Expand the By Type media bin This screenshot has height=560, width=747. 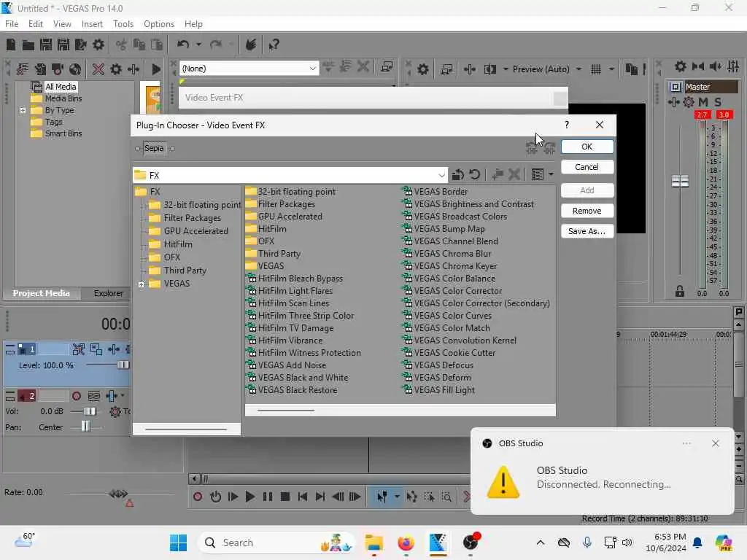[x=23, y=110]
